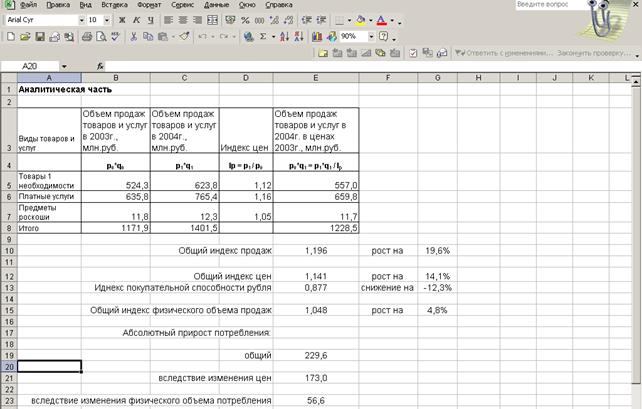The image size is (642, 409).
Task: Toggle italic formatting (К) in toolbar
Action: click(x=138, y=20)
